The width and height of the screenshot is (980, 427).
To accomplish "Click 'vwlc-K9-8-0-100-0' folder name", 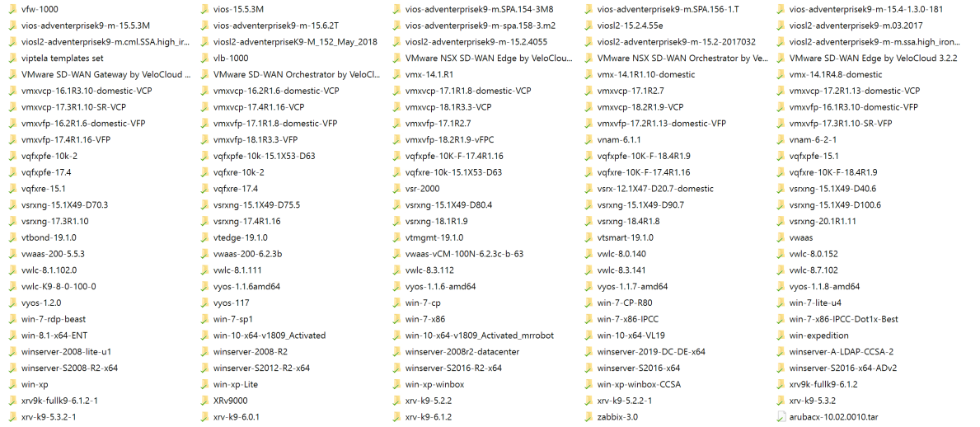I will 59,286.
